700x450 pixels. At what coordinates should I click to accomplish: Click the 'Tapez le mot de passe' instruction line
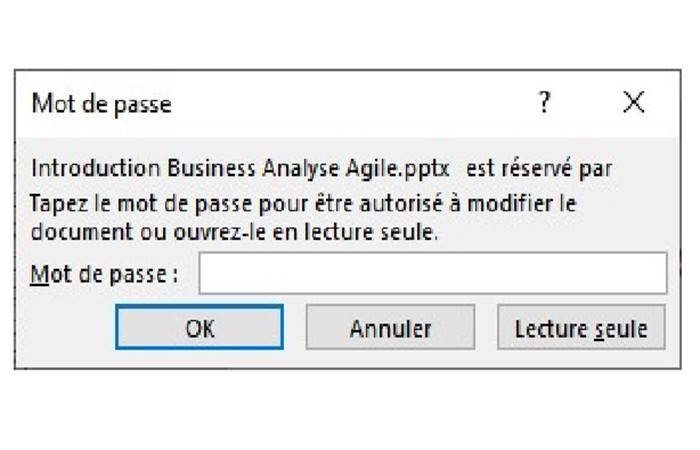point(303,204)
